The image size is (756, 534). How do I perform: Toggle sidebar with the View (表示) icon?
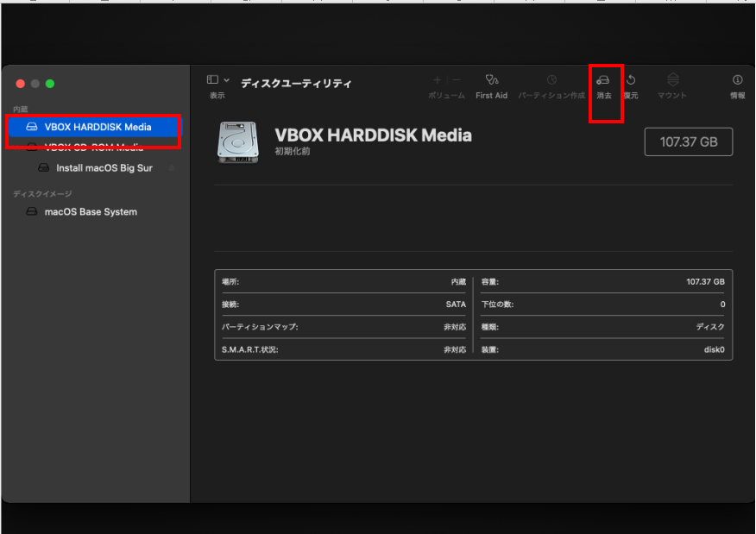212,79
